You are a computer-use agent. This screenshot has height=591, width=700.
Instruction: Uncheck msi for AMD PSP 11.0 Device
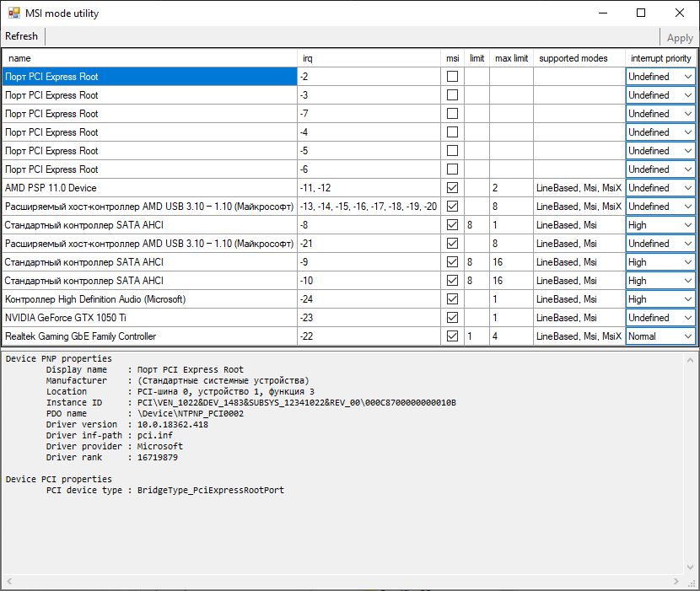coord(452,188)
